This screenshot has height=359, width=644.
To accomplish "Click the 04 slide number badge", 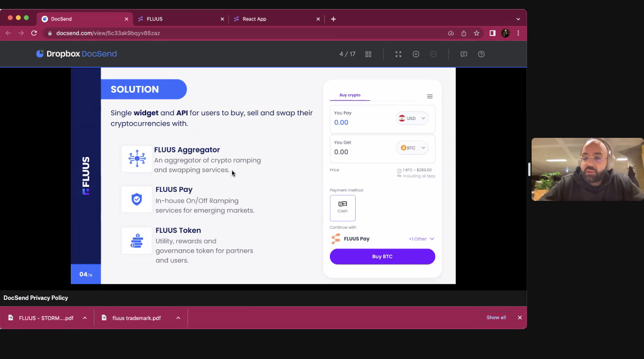I will point(86,274).
